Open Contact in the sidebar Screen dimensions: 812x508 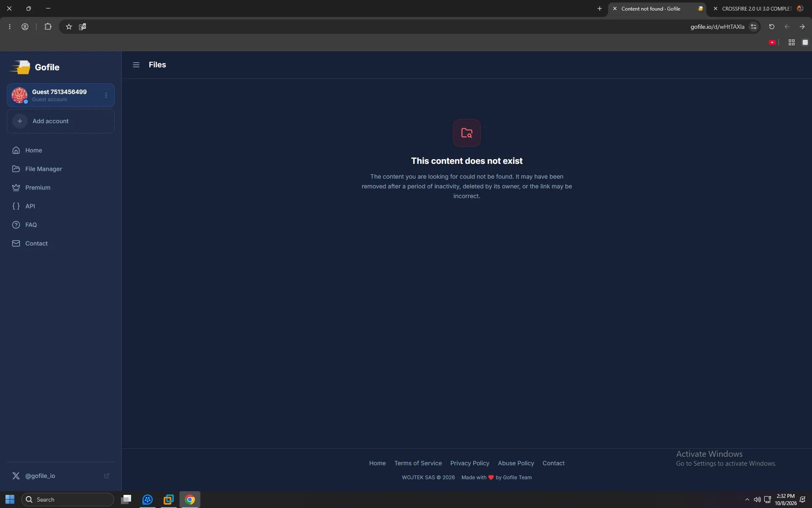click(60, 243)
